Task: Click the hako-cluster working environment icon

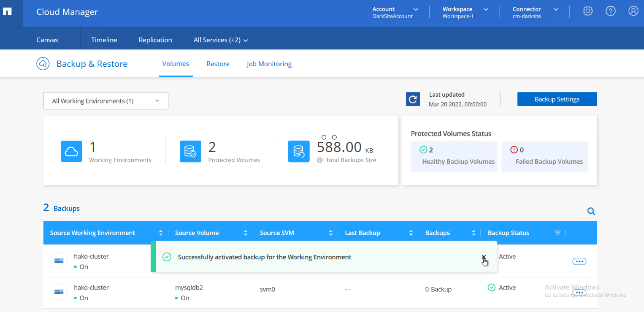Action: (59, 260)
